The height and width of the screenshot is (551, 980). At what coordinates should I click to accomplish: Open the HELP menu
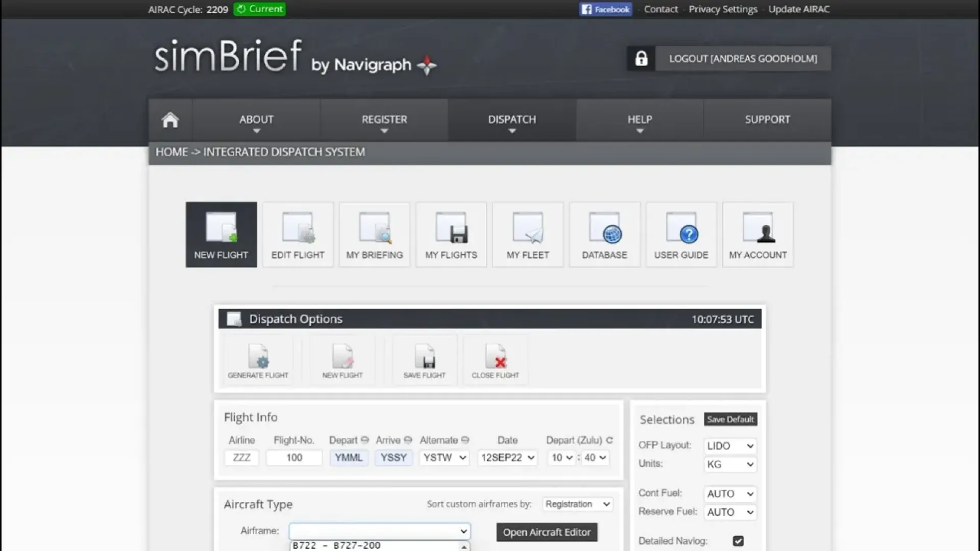coord(639,120)
